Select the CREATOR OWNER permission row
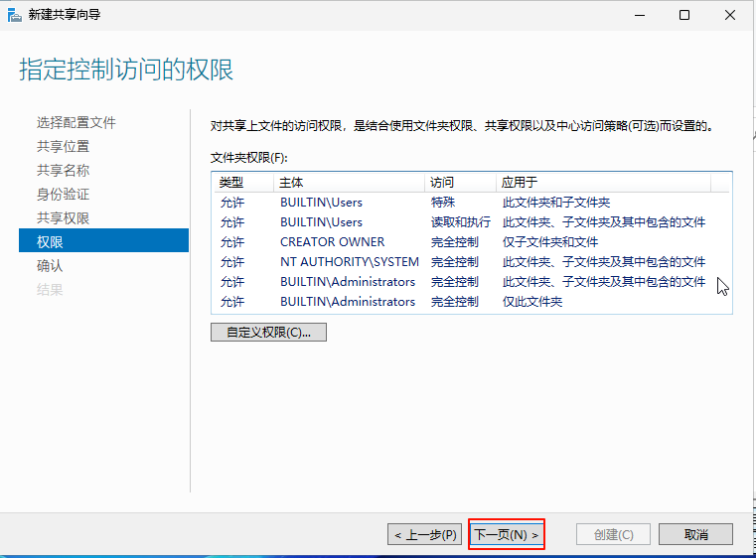The height and width of the screenshot is (558, 756). (332, 242)
